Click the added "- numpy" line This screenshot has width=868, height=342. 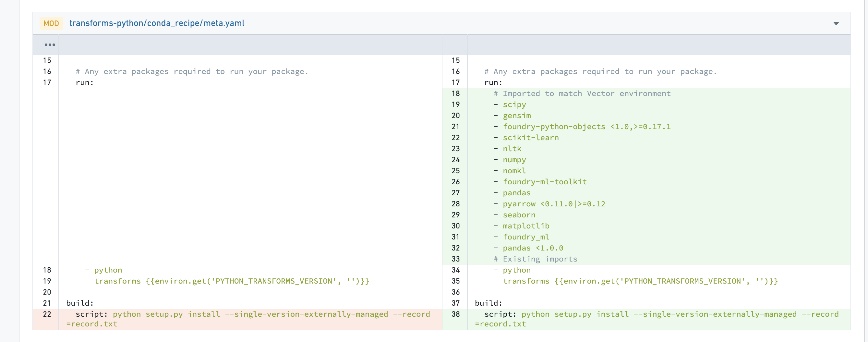pos(510,160)
